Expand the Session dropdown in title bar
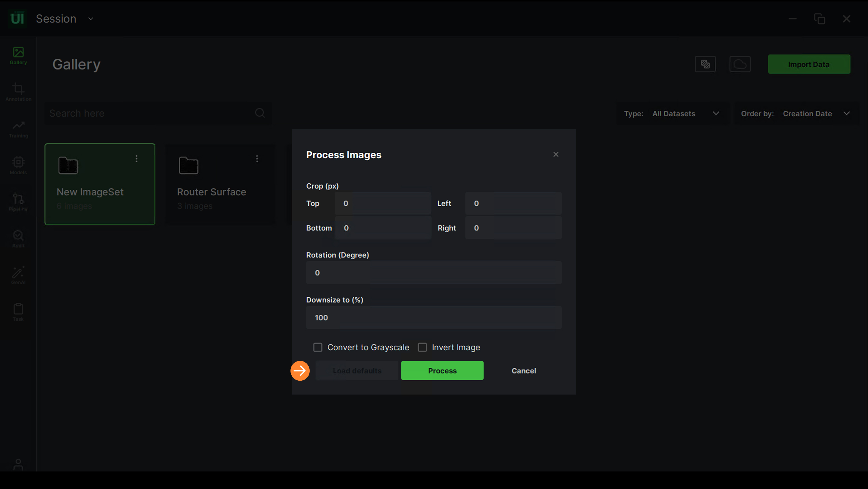 point(91,19)
